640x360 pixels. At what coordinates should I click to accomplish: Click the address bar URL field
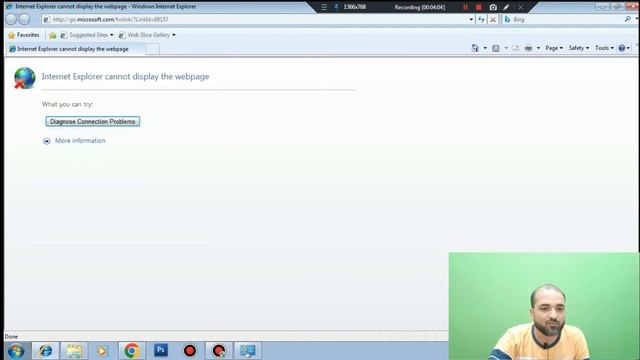click(x=255, y=19)
